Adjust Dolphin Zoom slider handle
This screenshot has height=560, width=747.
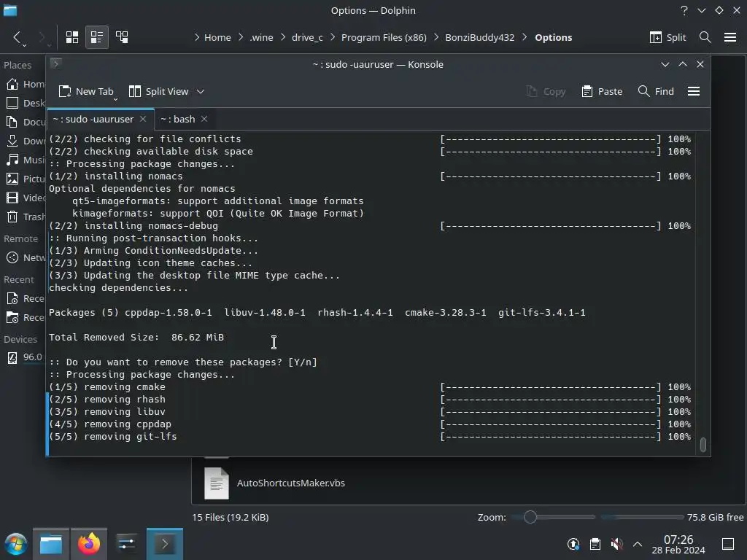pos(530,517)
